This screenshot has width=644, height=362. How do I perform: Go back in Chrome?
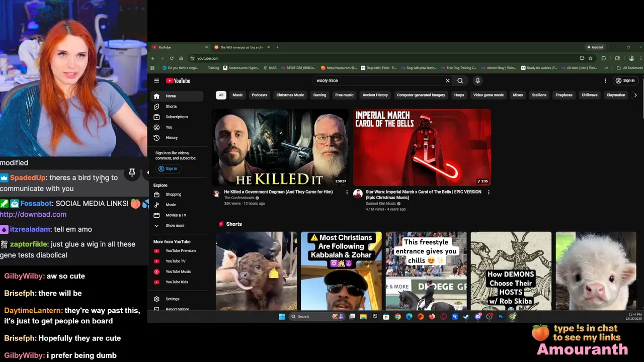[x=153, y=58]
